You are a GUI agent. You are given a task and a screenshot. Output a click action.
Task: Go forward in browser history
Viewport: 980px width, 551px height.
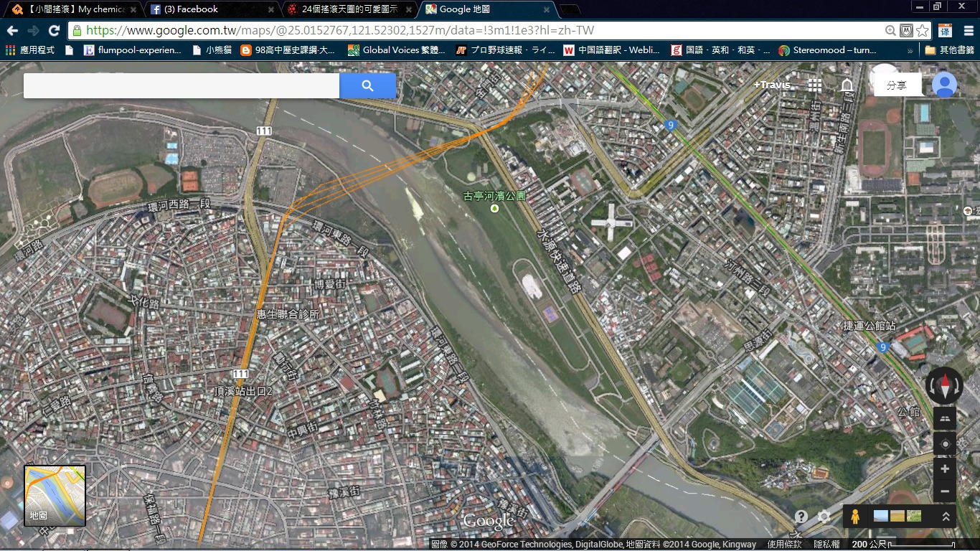[x=33, y=31]
